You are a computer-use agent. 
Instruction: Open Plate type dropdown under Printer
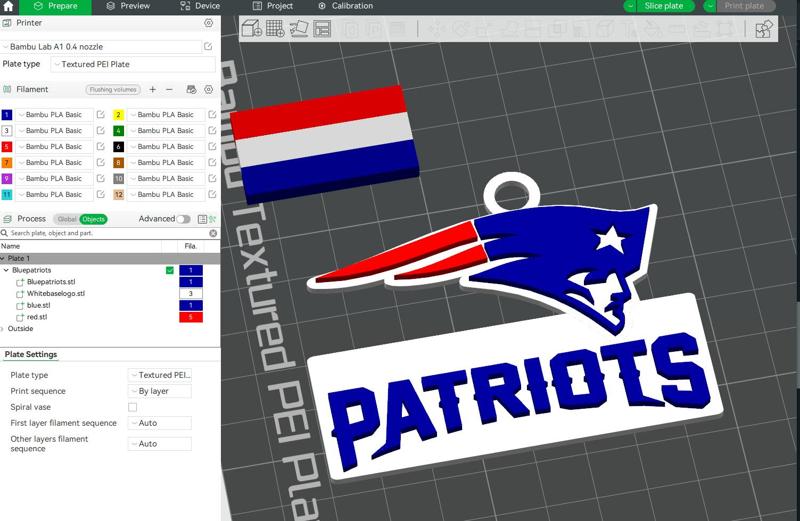[133, 64]
